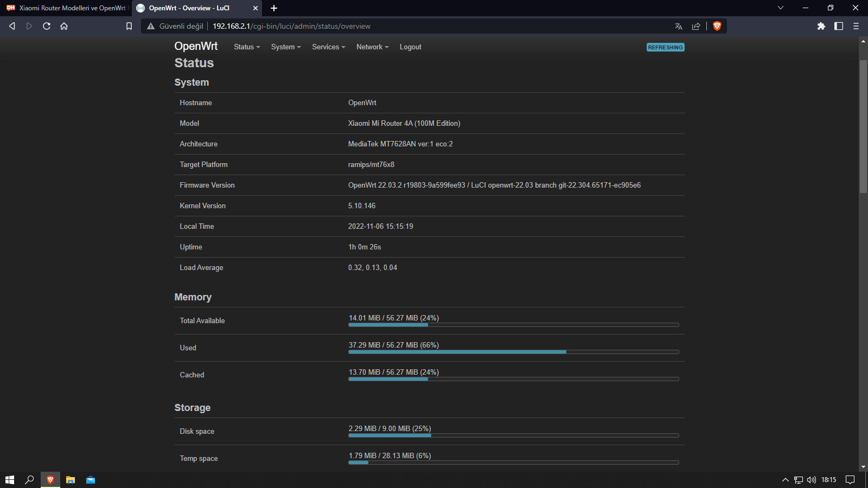
Task: Click the scrollbar up arrow
Action: (x=863, y=41)
